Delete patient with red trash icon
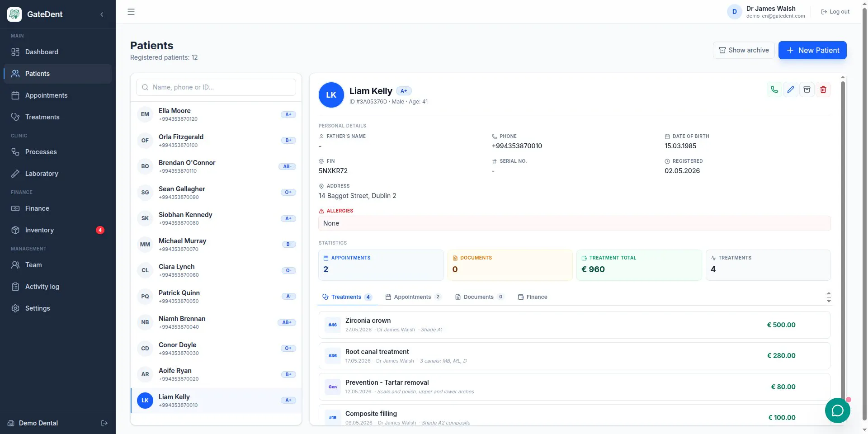868x434 pixels. pyautogui.click(x=823, y=90)
